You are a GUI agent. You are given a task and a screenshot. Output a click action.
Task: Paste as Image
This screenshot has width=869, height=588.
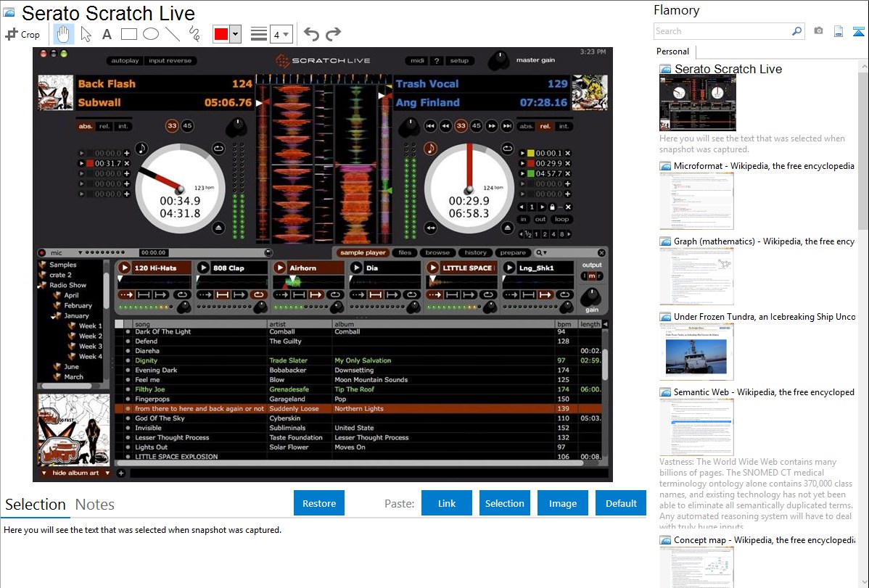pyautogui.click(x=563, y=503)
